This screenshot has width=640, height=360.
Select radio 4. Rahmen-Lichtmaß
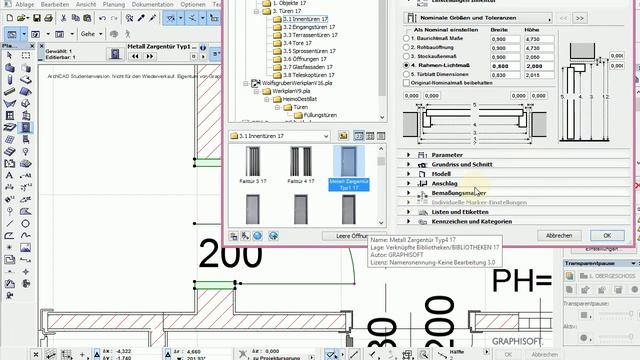tap(406, 65)
